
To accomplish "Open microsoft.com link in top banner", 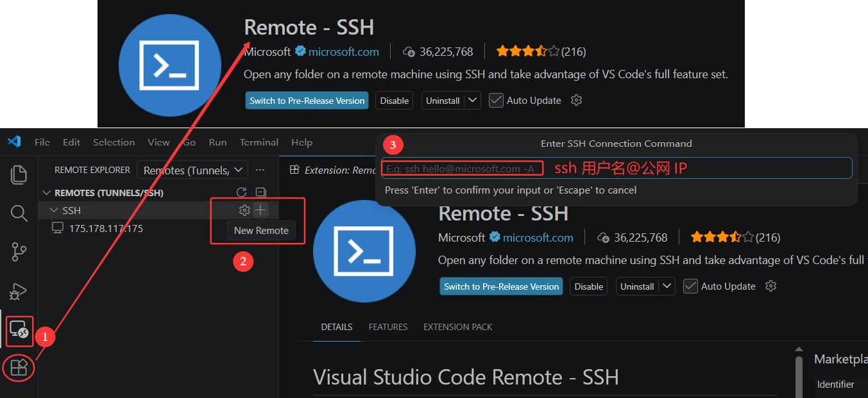I will (x=344, y=52).
